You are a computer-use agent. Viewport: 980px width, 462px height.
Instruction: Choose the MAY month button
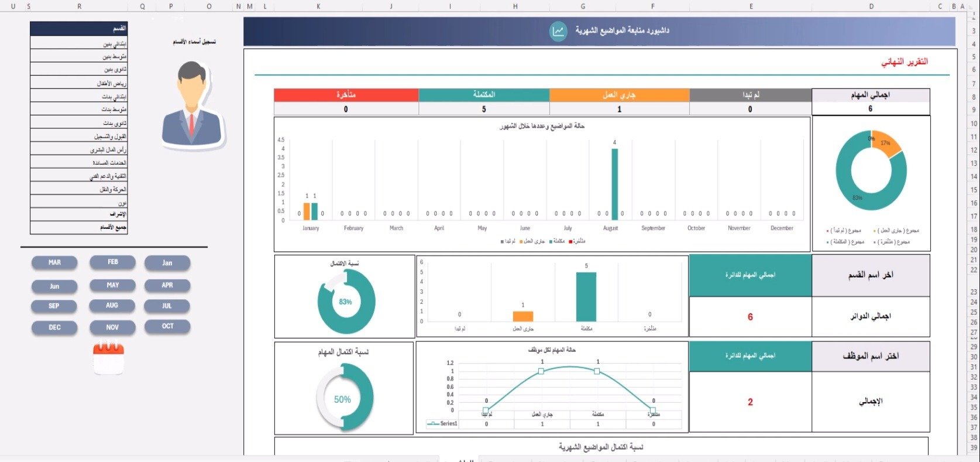(x=112, y=285)
